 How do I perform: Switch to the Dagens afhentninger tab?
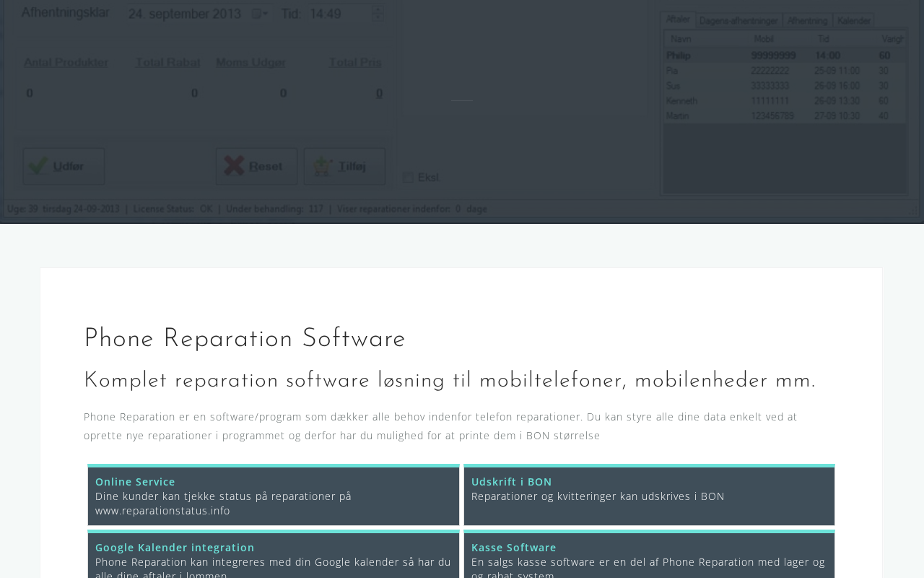tap(739, 20)
